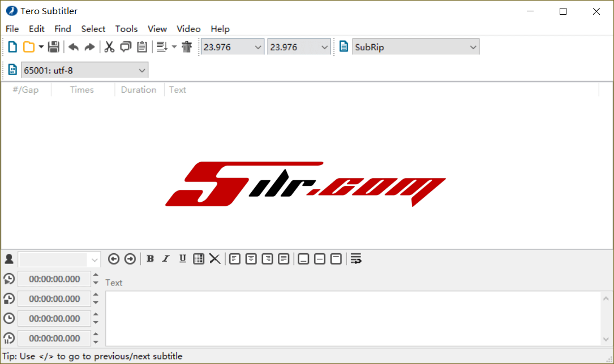Open the SubRip format dropdown

(415, 47)
